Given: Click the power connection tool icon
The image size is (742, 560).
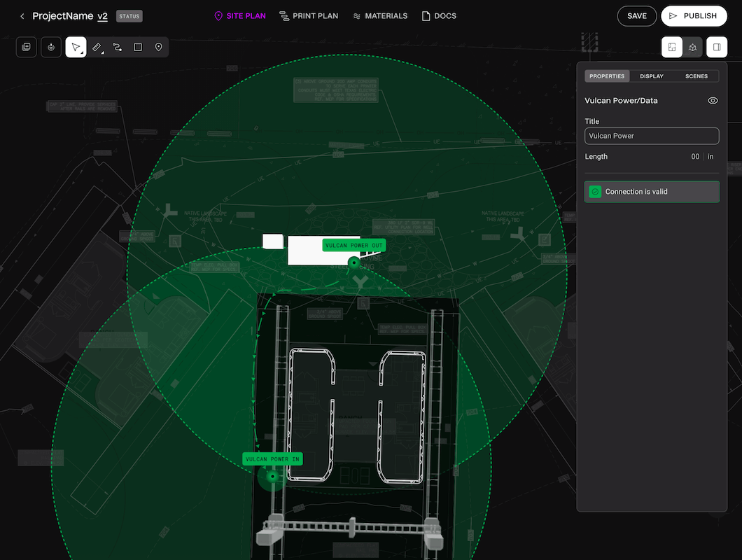Looking at the screenshot, I should coord(51,47).
